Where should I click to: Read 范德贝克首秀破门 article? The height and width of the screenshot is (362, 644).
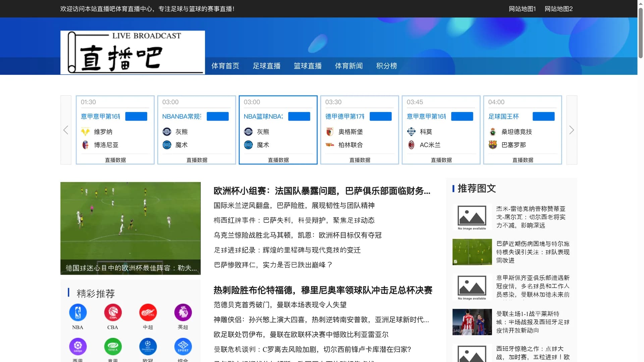click(280, 305)
